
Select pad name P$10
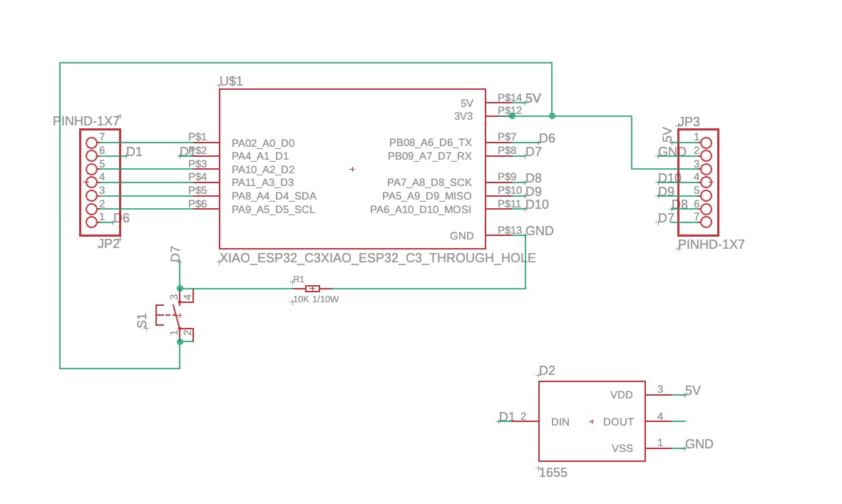point(510,190)
